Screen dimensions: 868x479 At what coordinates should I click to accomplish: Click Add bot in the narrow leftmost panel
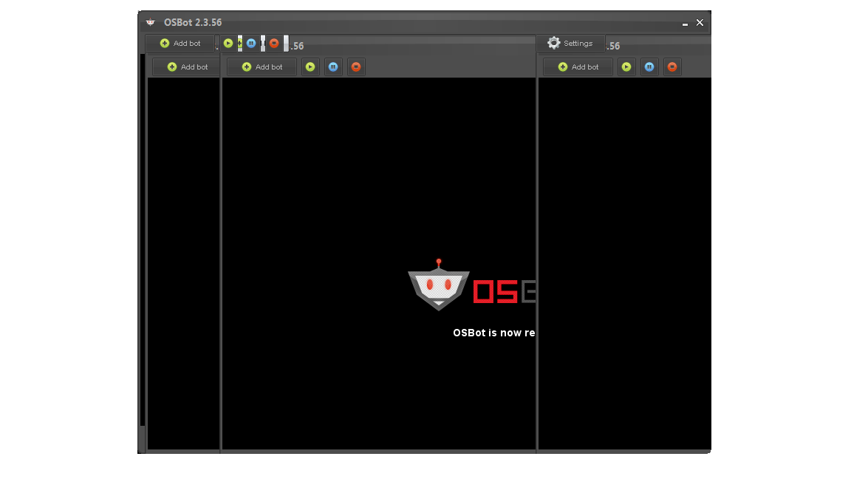coord(187,67)
